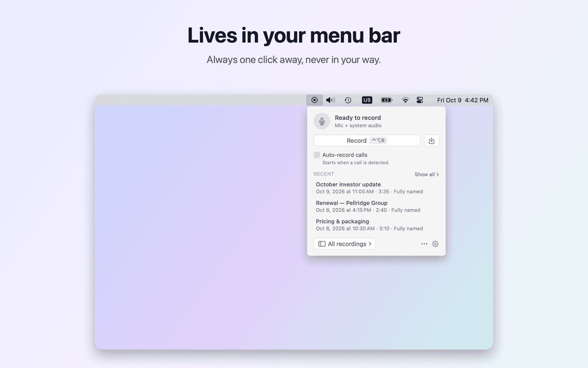Enable Auto-record calls checkbox
The width and height of the screenshot is (588, 368).
[x=317, y=155]
